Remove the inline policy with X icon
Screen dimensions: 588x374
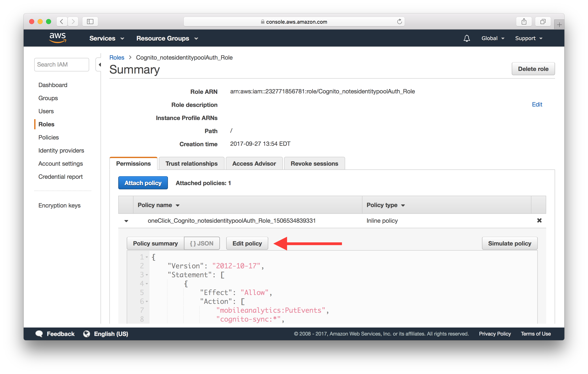click(539, 220)
